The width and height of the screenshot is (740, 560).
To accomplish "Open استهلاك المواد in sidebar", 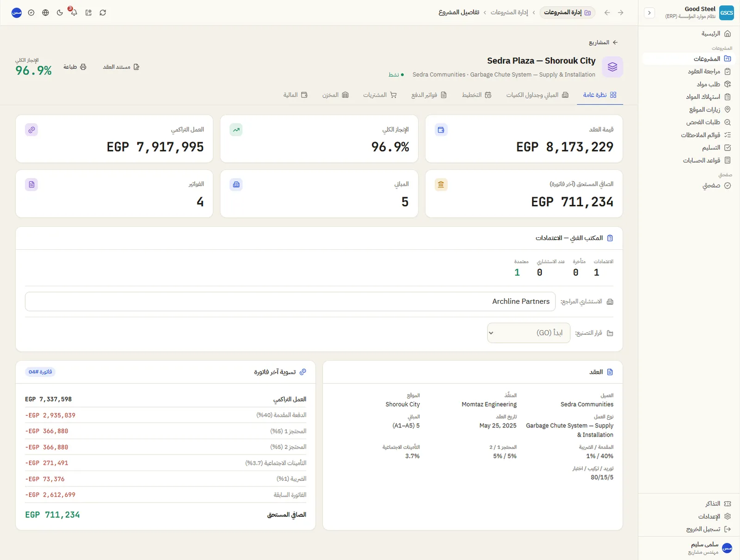I will 689,97.
